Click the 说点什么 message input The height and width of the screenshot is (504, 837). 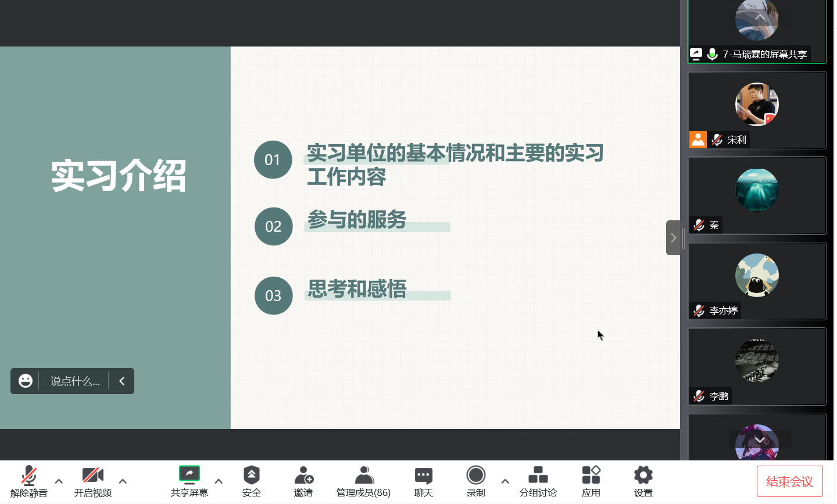75,381
